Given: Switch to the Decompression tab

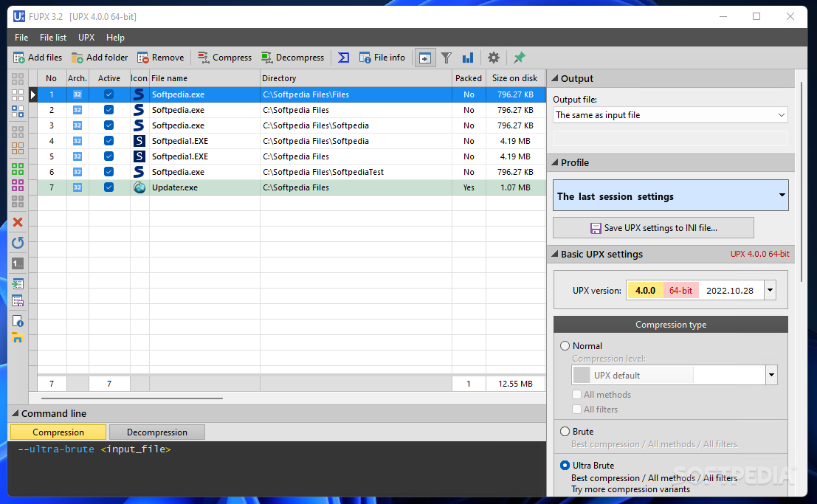Looking at the screenshot, I should (157, 432).
